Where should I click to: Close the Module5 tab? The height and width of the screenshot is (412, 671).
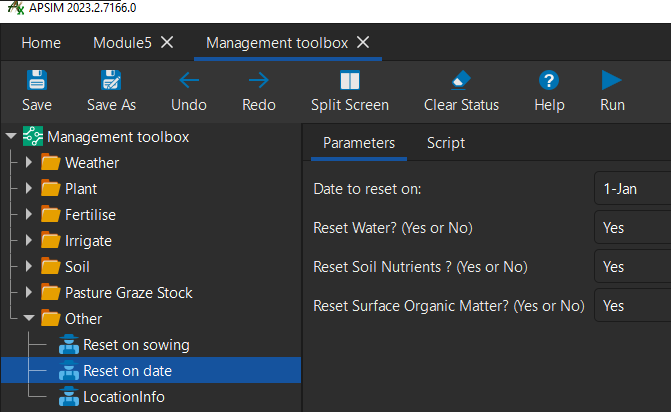[167, 42]
